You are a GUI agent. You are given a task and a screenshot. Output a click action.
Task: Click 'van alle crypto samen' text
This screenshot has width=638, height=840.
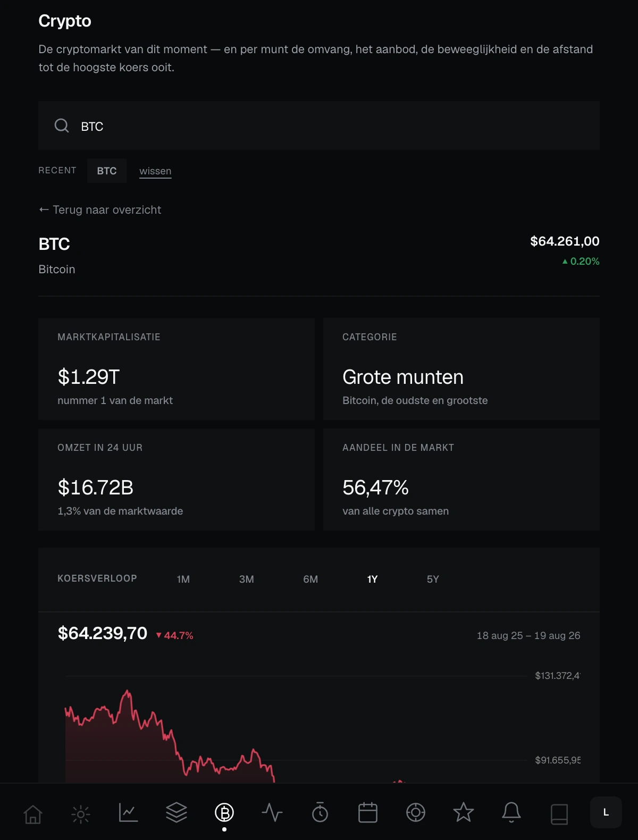396,511
